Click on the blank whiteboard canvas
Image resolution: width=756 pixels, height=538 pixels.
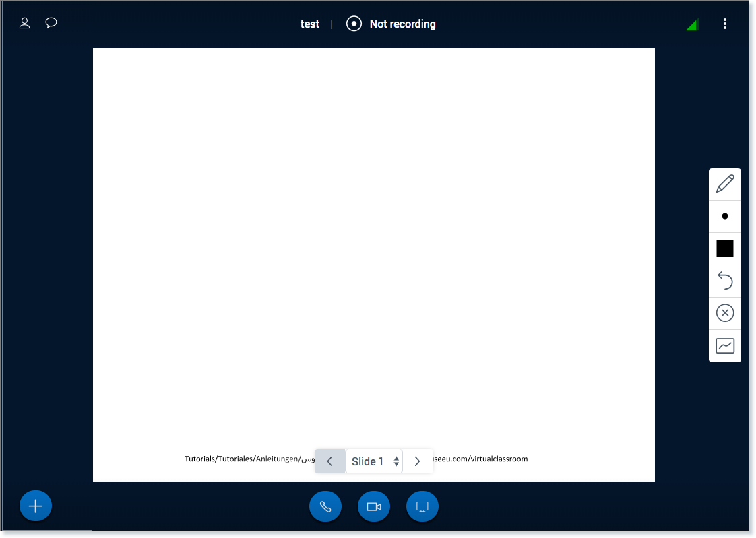coord(373,263)
